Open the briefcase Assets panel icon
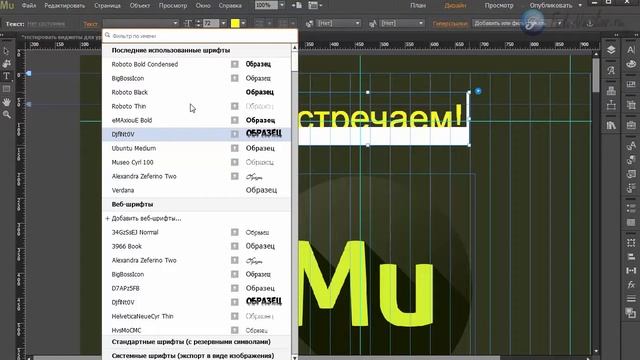 631,125
